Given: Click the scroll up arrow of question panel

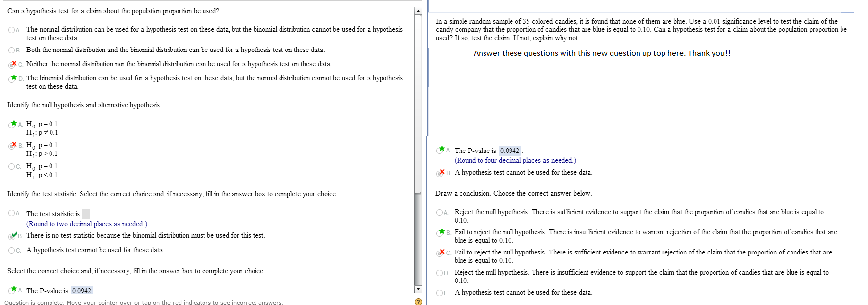Looking at the screenshot, I should [418, 11].
